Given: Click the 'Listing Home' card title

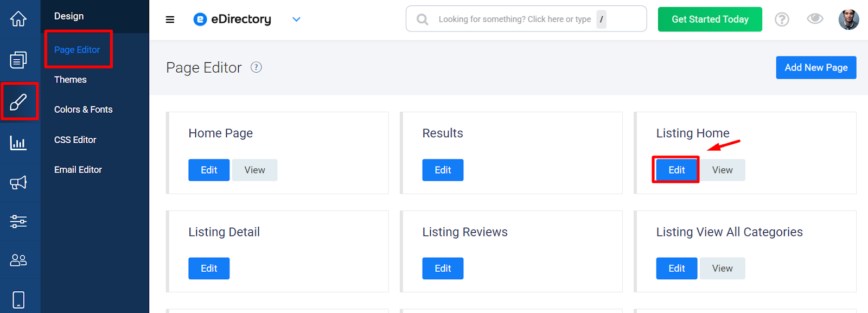Looking at the screenshot, I should (693, 133).
